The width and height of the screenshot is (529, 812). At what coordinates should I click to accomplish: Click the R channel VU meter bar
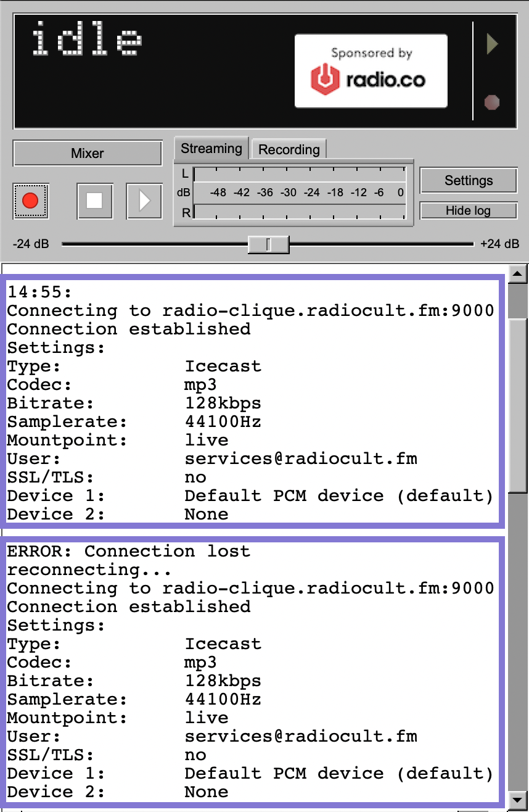coord(300,213)
